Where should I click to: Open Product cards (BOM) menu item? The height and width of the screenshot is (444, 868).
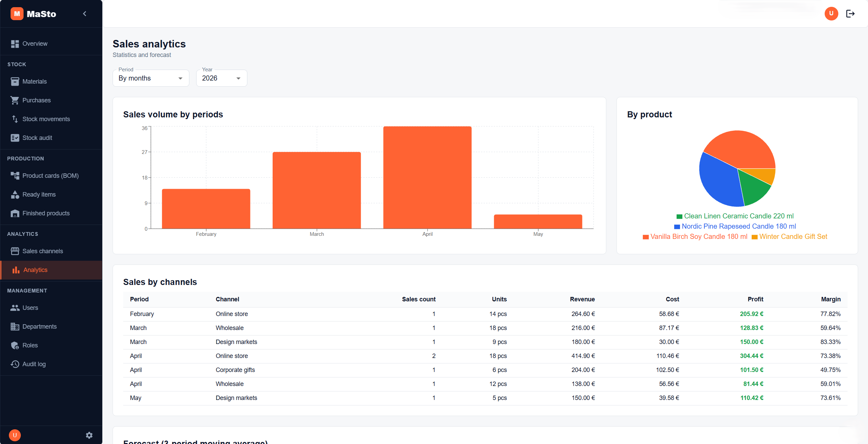[x=51, y=176]
